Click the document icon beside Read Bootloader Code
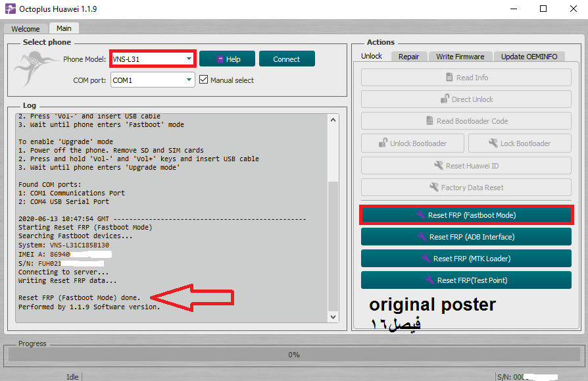This screenshot has width=588, height=381. pos(429,121)
